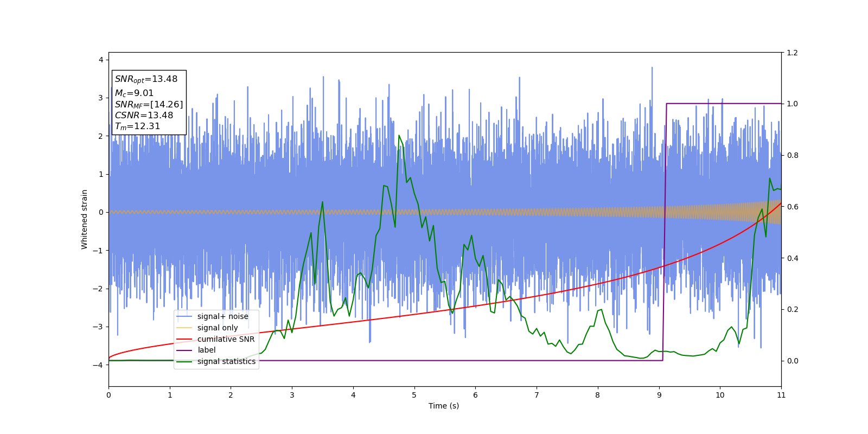Click x-axis tick label 3
Screen dimensions: 868x434
(292, 395)
